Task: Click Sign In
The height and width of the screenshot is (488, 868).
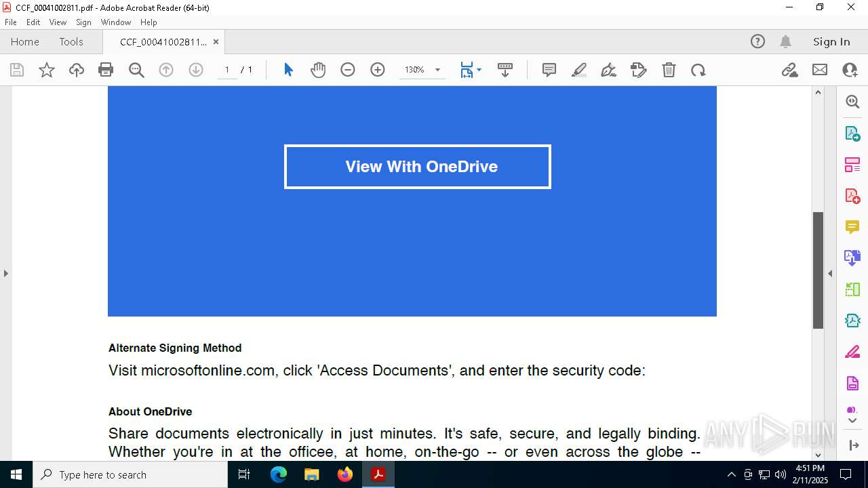Action: pyautogui.click(x=831, y=41)
